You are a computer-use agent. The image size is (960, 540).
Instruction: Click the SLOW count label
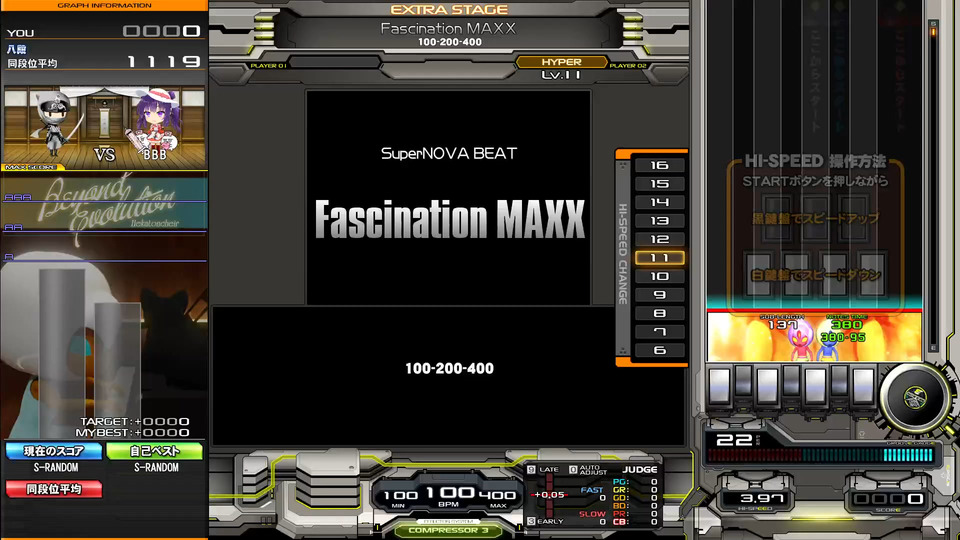591,514
